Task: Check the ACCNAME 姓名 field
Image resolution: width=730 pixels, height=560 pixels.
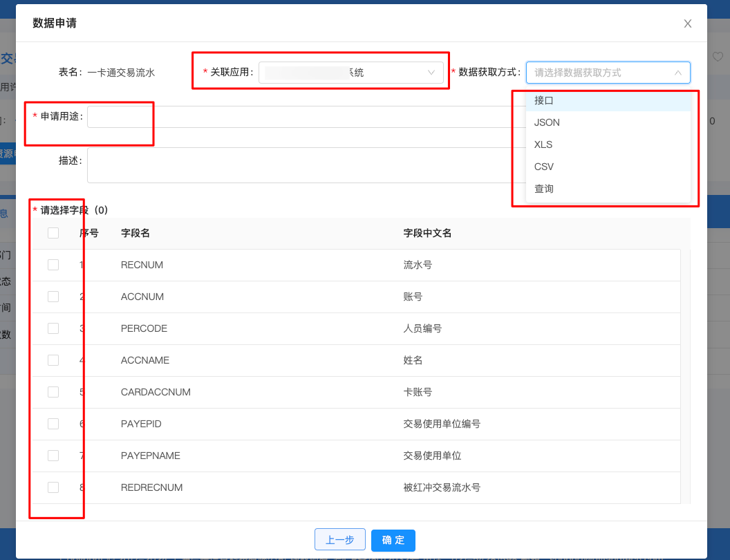Action: click(x=53, y=360)
